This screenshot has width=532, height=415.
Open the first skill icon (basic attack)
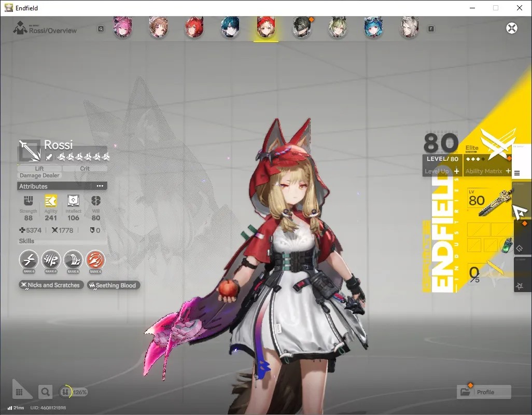pos(29,260)
